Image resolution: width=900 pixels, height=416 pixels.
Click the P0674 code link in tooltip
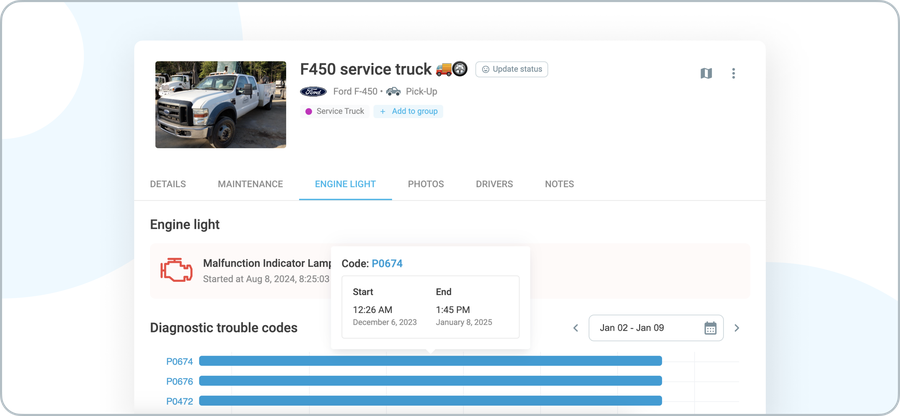pos(387,264)
